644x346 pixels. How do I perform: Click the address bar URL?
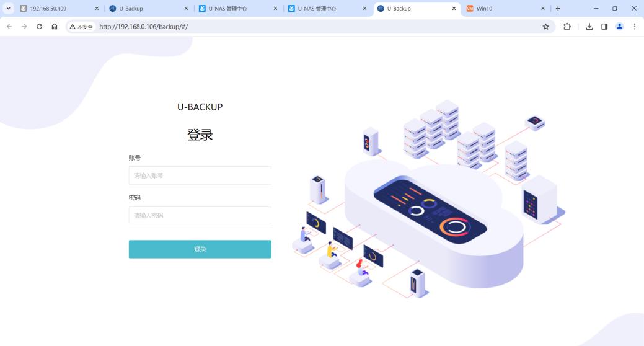(x=144, y=27)
